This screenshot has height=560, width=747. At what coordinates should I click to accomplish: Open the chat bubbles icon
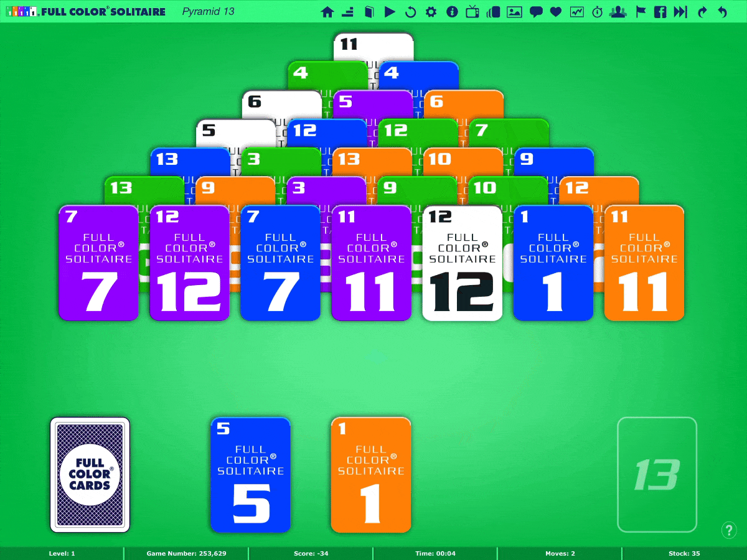[x=535, y=11]
